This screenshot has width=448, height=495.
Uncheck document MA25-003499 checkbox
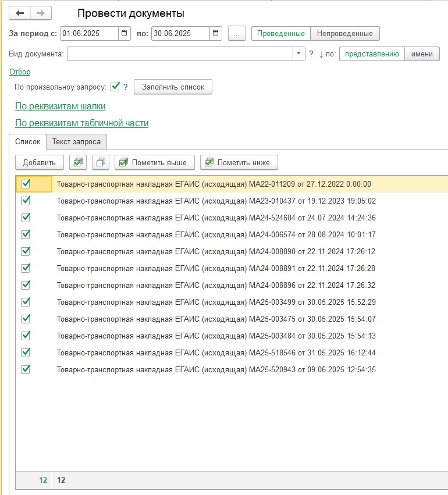click(x=26, y=302)
